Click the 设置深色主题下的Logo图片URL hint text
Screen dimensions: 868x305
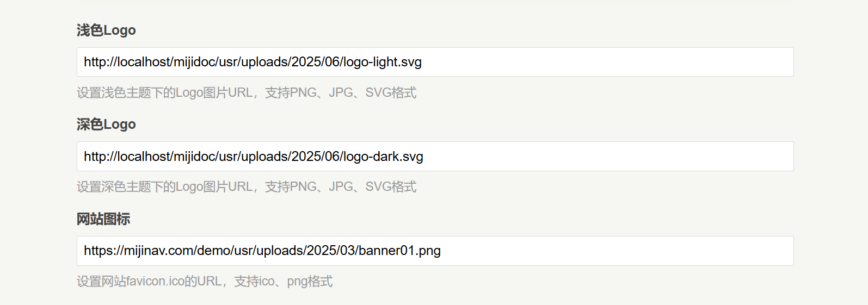click(x=246, y=187)
